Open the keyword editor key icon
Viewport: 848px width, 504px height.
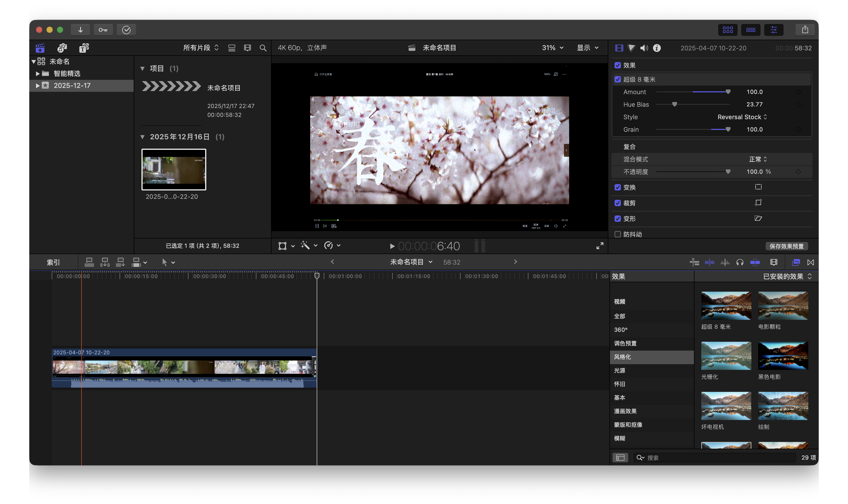point(103,30)
